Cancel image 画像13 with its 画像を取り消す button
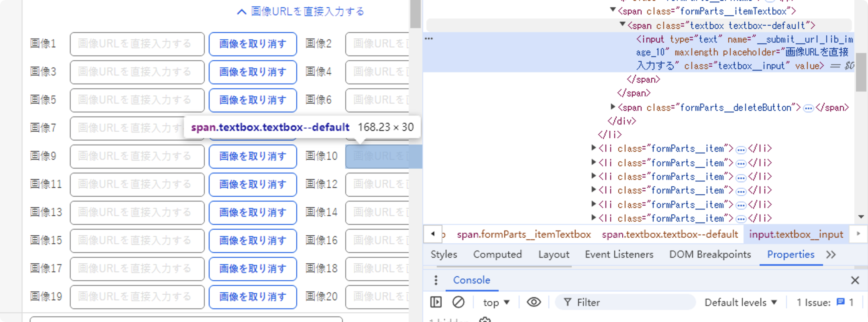 pos(253,212)
